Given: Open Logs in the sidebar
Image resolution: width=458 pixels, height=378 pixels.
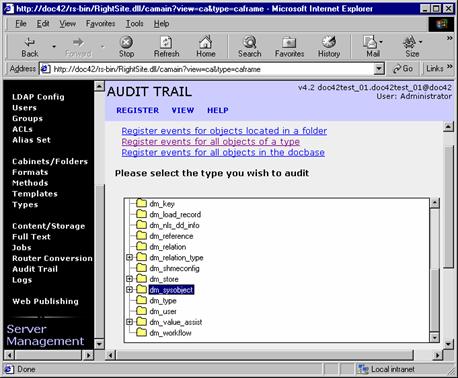Looking at the screenshot, I should [22, 280].
